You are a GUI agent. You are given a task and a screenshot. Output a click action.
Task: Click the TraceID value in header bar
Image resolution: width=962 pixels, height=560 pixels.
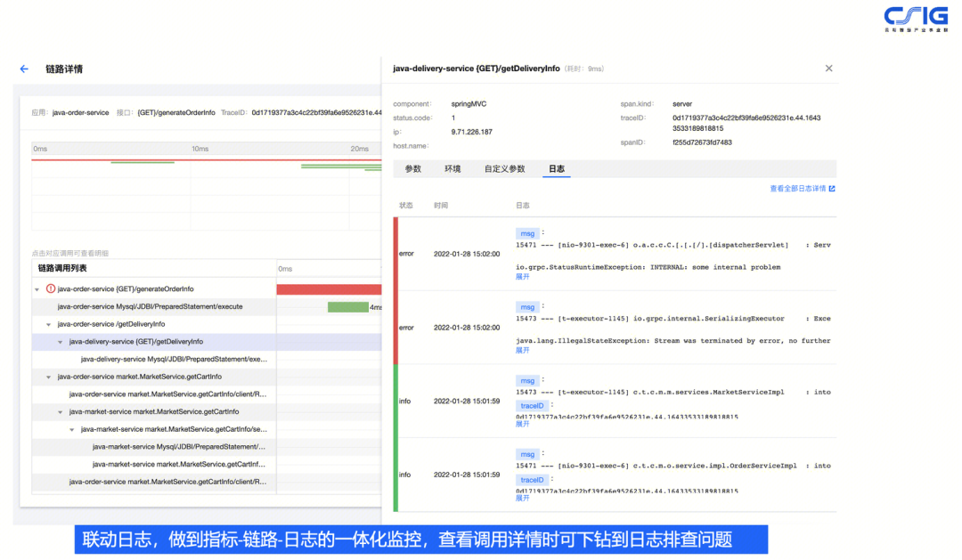coord(316,113)
